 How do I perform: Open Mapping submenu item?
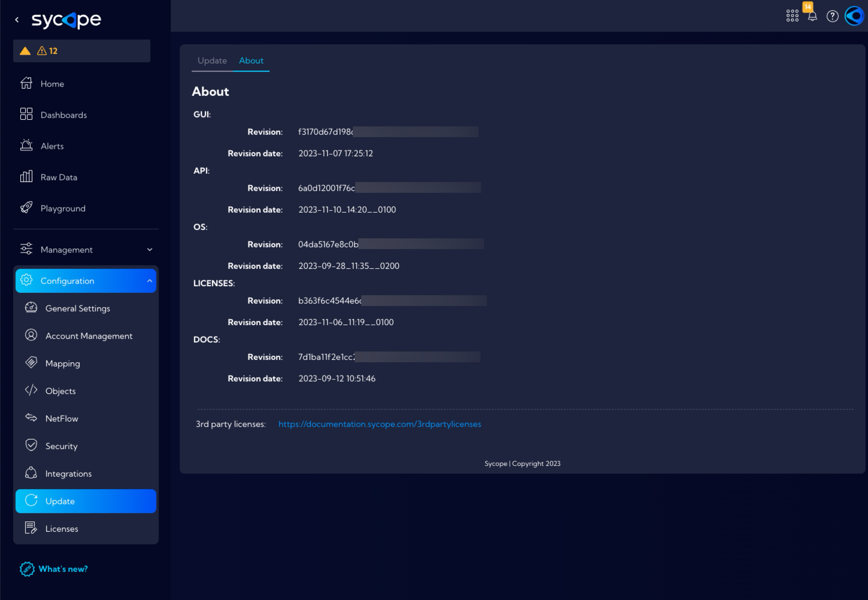62,363
